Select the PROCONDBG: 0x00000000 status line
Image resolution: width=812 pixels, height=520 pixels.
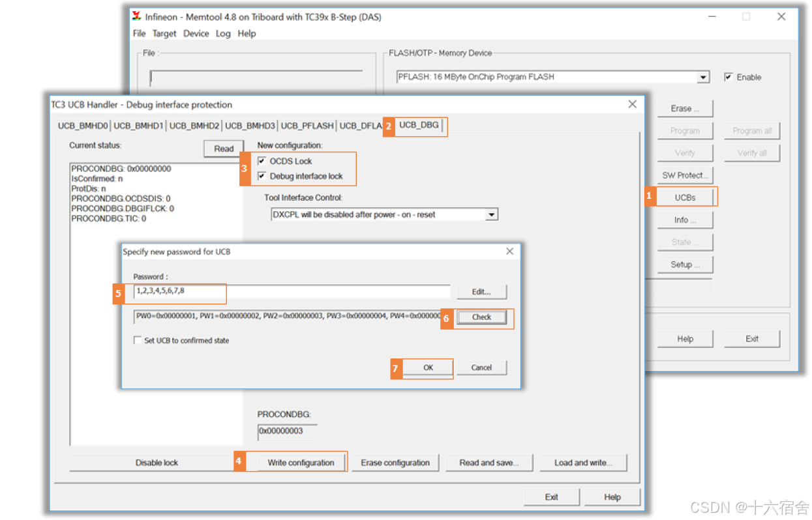click(121, 169)
